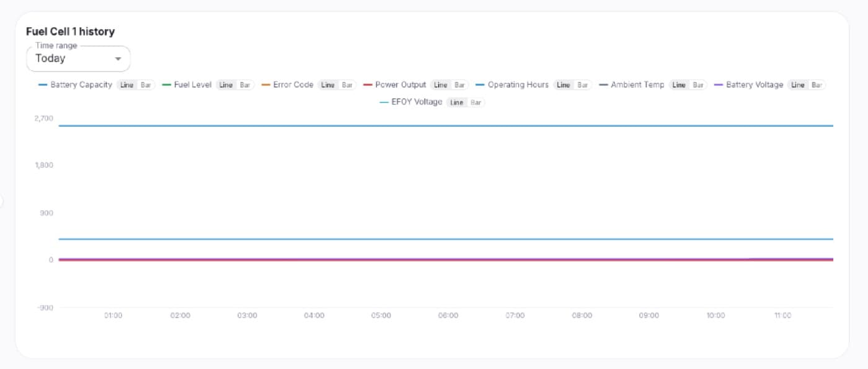Set Operating Hours to Line chart
Viewport: 868px width, 369px height.
pyautogui.click(x=563, y=85)
